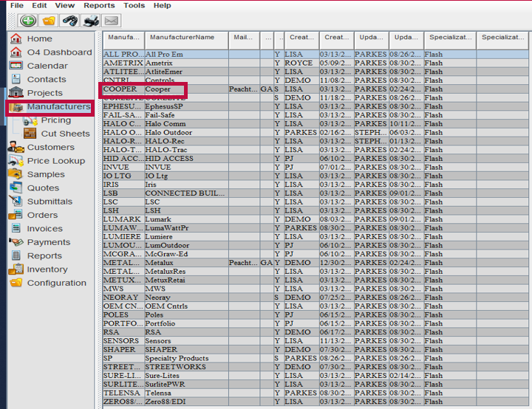This screenshot has width=532, height=409.
Task: Select the 'Portfolio' manufacturer row
Action: pyautogui.click(x=316, y=323)
